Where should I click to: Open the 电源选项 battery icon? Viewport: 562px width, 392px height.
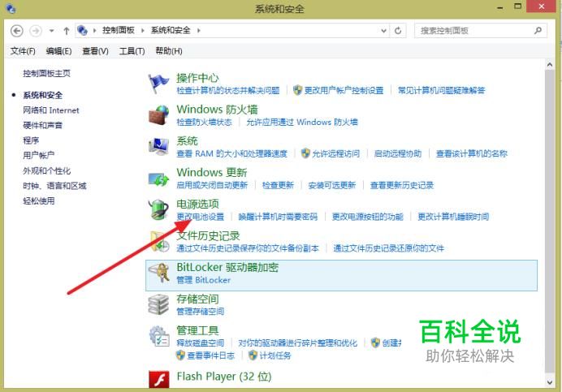pyautogui.click(x=158, y=209)
